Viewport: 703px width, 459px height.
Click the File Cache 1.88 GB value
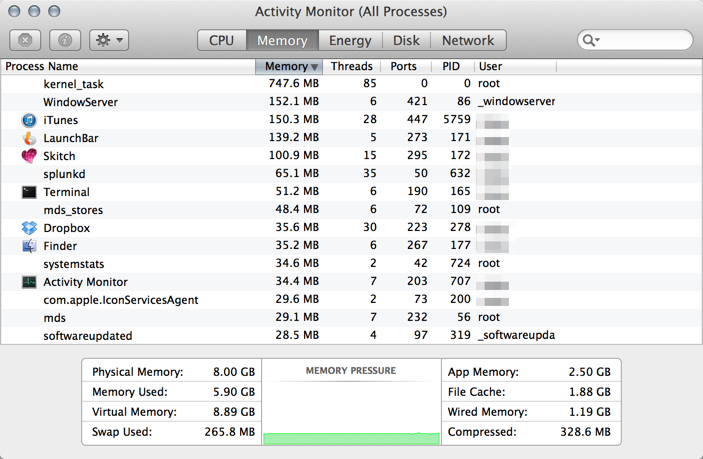pos(590,392)
